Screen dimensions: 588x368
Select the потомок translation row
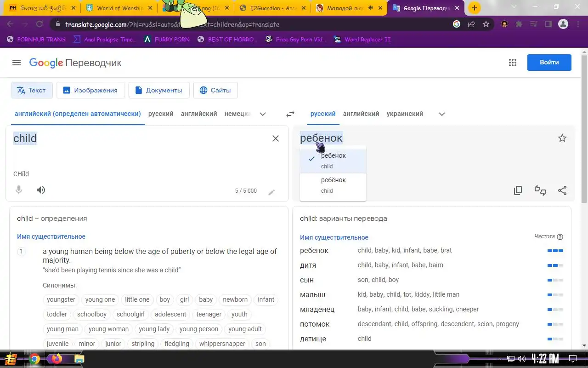(x=432, y=324)
